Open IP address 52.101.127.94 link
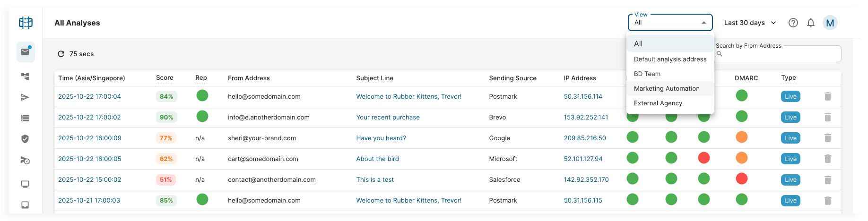 583,159
